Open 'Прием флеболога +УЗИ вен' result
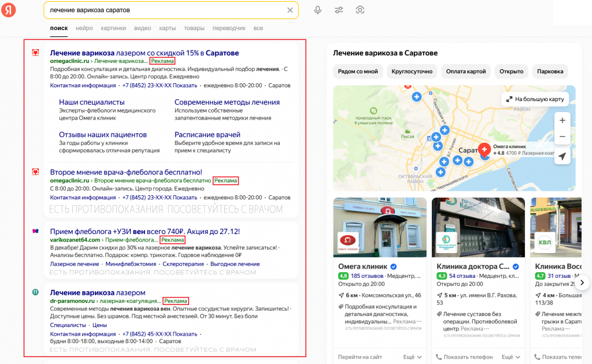 click(145, 231)
